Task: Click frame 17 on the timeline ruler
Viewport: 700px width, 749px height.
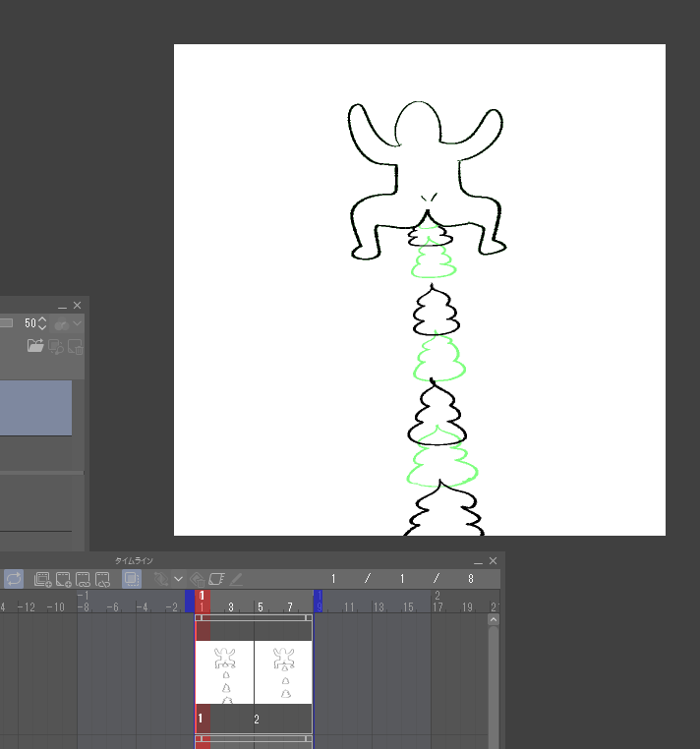Action: (x=437, y=607)
